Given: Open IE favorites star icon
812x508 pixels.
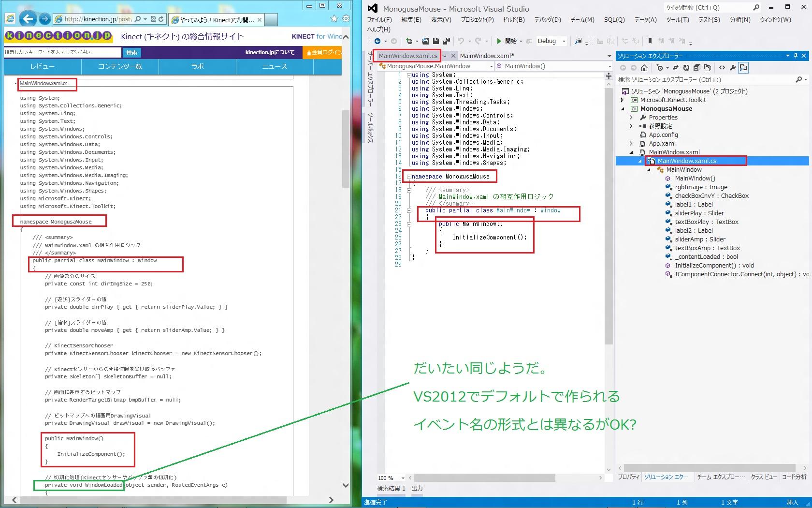Looking at the screenshot, I should point(334,19).
